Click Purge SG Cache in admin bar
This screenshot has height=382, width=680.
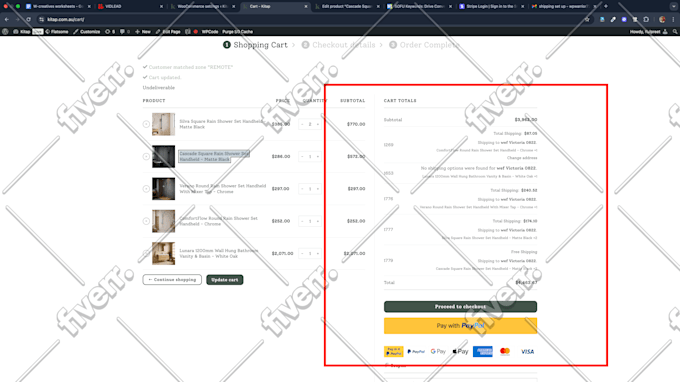(x=238, y=32)
